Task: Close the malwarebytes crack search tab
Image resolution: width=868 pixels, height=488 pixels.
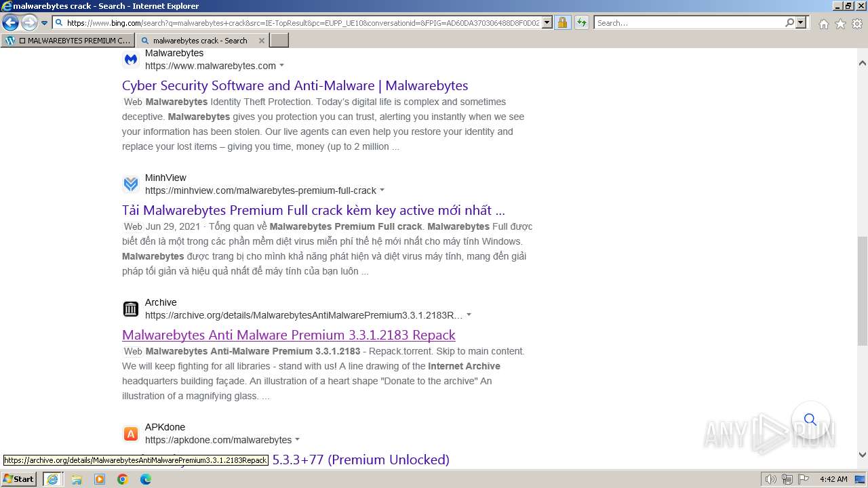Action: 262,41
